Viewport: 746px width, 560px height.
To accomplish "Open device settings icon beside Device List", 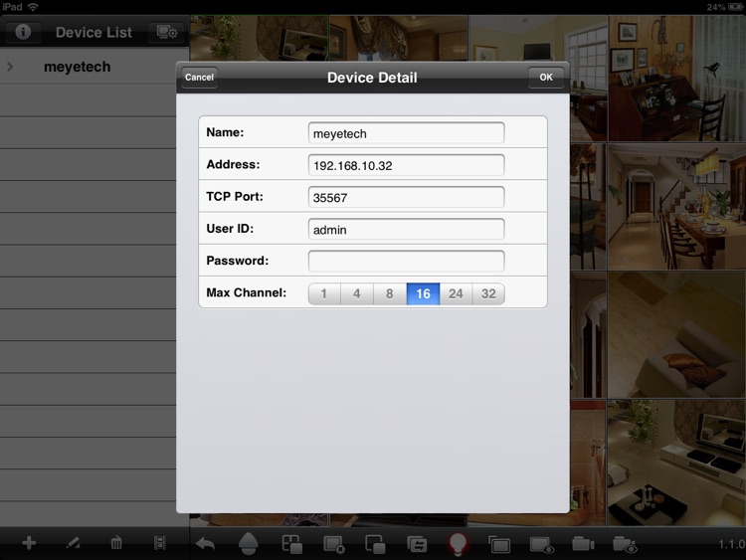I will (167, 32).
